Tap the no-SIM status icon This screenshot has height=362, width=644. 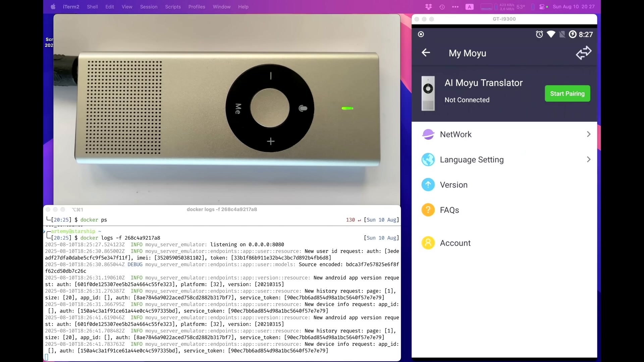(x=562, y=34)
